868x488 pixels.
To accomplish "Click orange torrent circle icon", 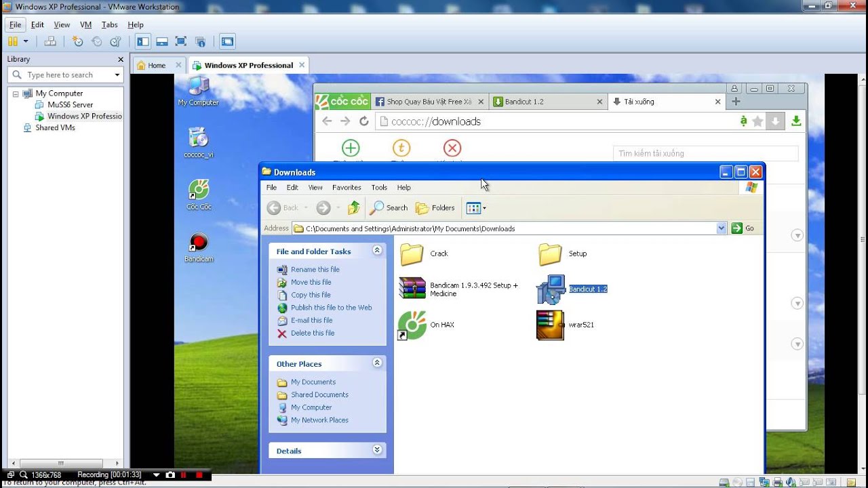I will click(401, 148).
